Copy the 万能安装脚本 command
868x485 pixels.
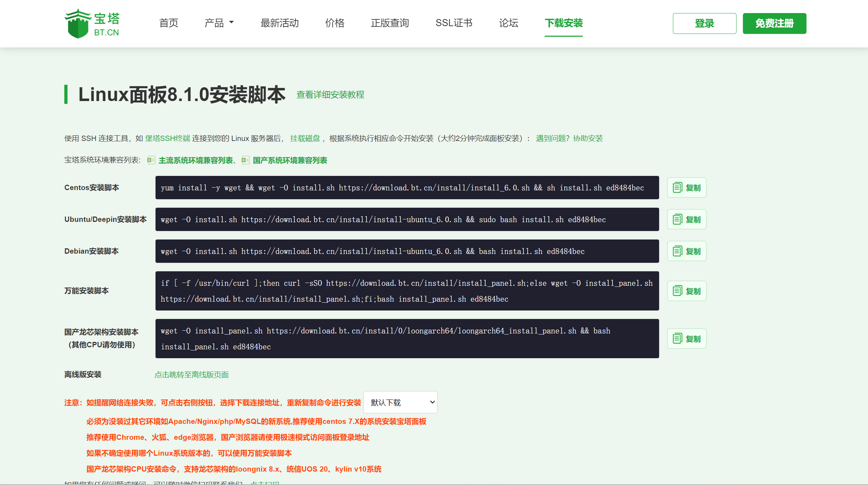[x=687, y=291]
